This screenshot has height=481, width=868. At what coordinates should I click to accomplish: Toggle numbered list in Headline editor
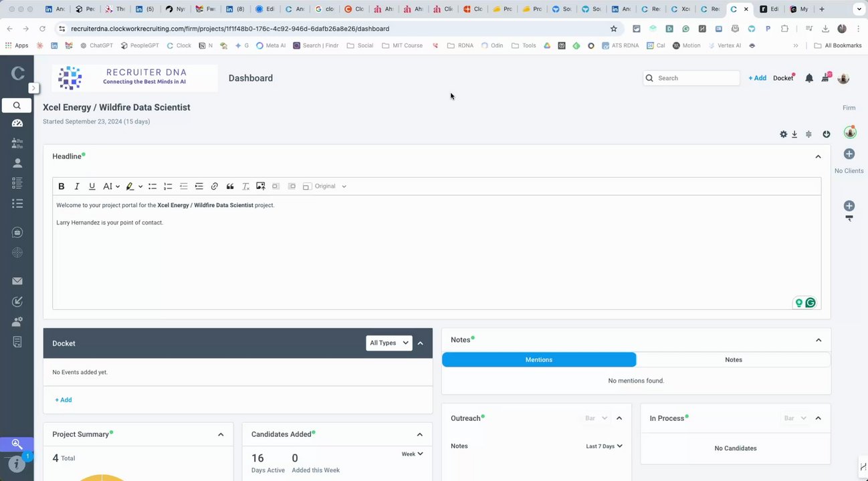168,186
